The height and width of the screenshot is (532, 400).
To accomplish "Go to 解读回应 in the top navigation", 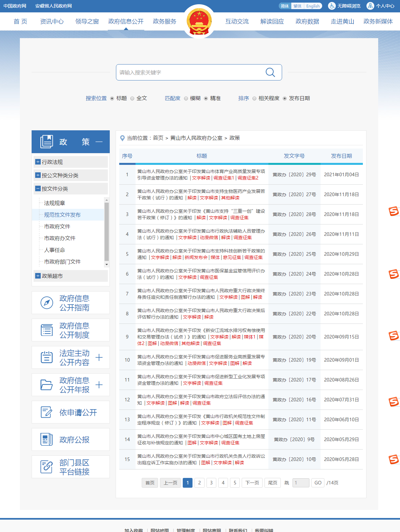I will point(272,22).
